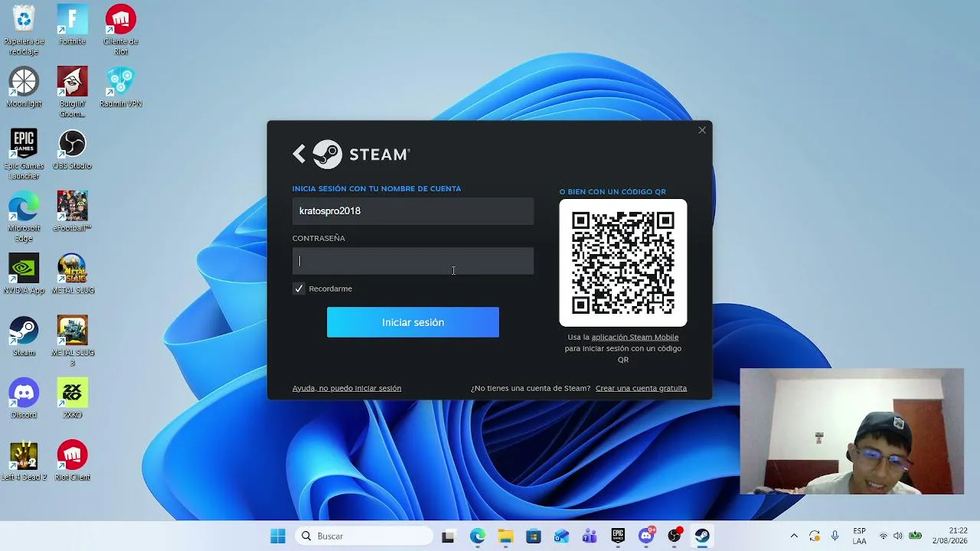Switch to OBS Studio in the taskbar

675,536
